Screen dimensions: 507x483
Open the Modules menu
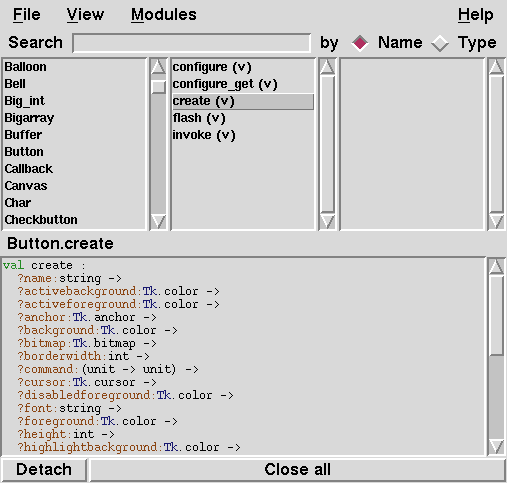click(x=164, y=15)
